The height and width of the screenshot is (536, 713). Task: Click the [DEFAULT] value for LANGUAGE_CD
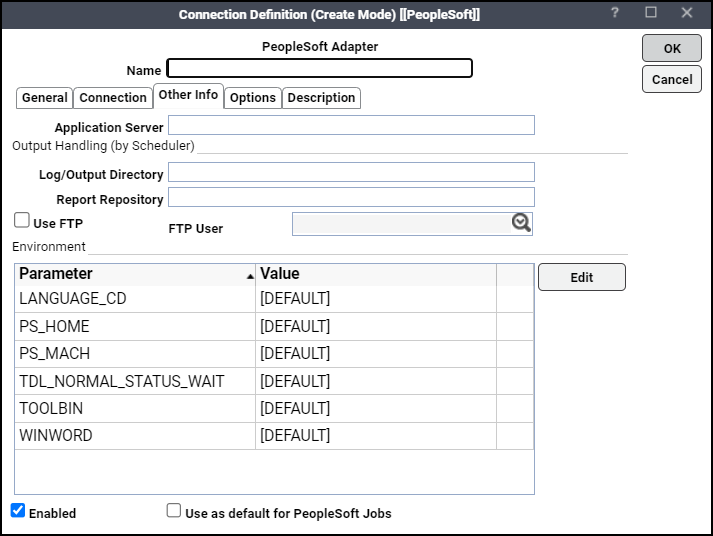pyautogui.click(x=295, y=299)
